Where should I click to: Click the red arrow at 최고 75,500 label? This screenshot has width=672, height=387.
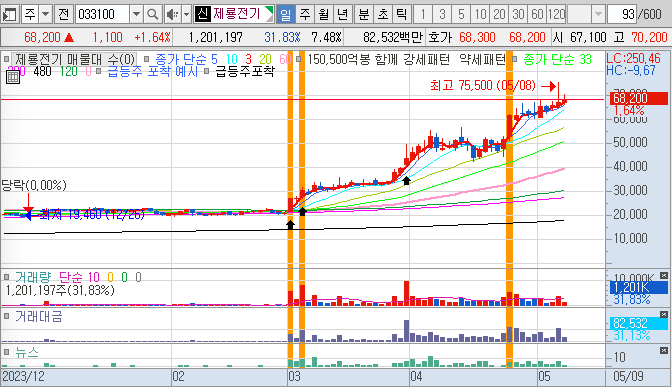549,87
